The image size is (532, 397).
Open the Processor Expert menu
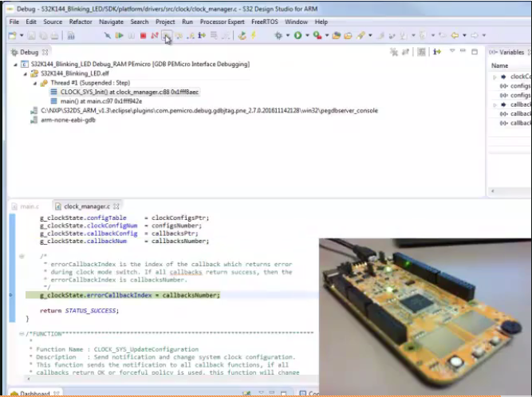pyautogui.click(x=223, y=22)
